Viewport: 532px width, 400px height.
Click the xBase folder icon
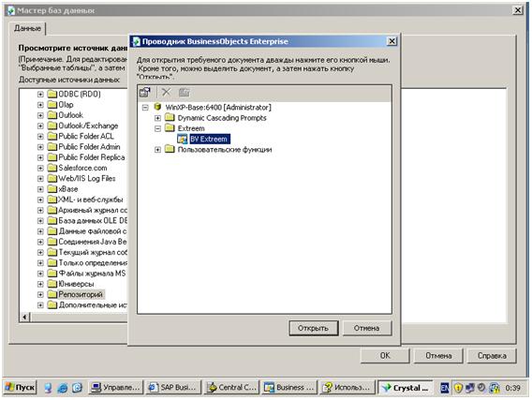click(x=52, y=189)
